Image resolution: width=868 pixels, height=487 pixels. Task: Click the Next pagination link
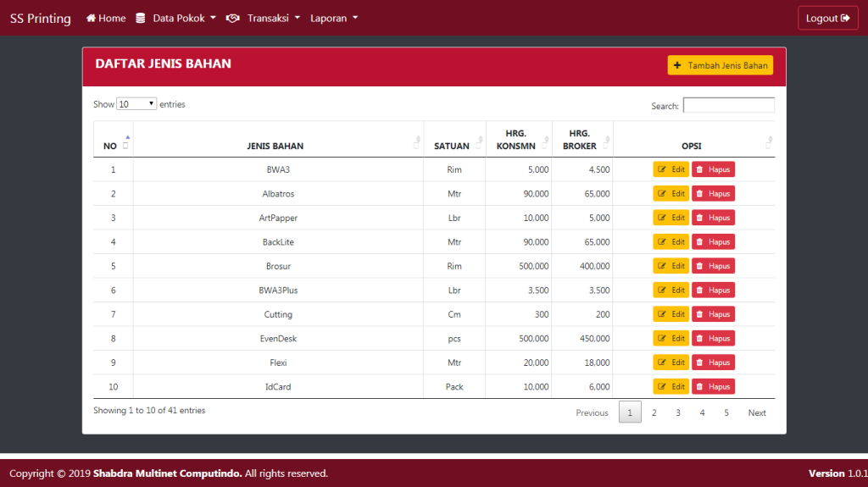coord(757,412)
